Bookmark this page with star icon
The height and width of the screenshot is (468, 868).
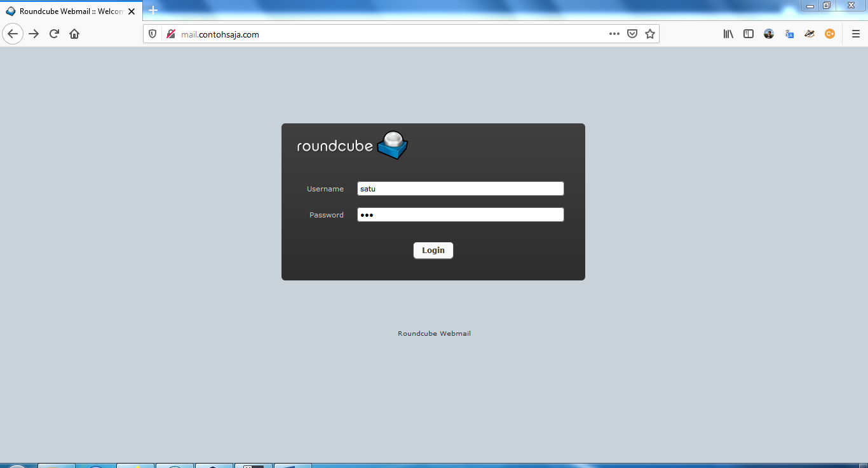coord(650,34)
